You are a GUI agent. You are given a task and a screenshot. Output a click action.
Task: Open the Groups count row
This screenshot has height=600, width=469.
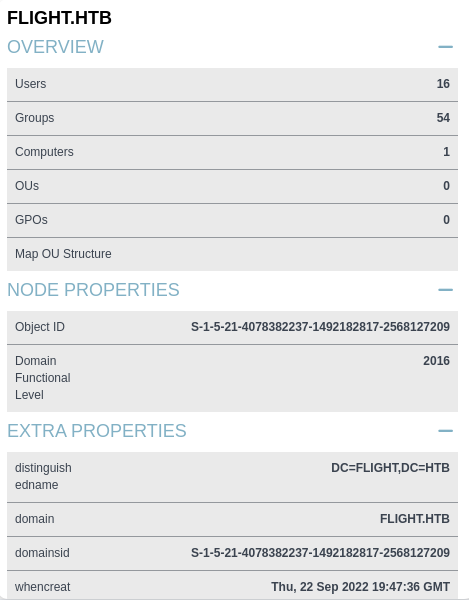click(x=232, y=118)
